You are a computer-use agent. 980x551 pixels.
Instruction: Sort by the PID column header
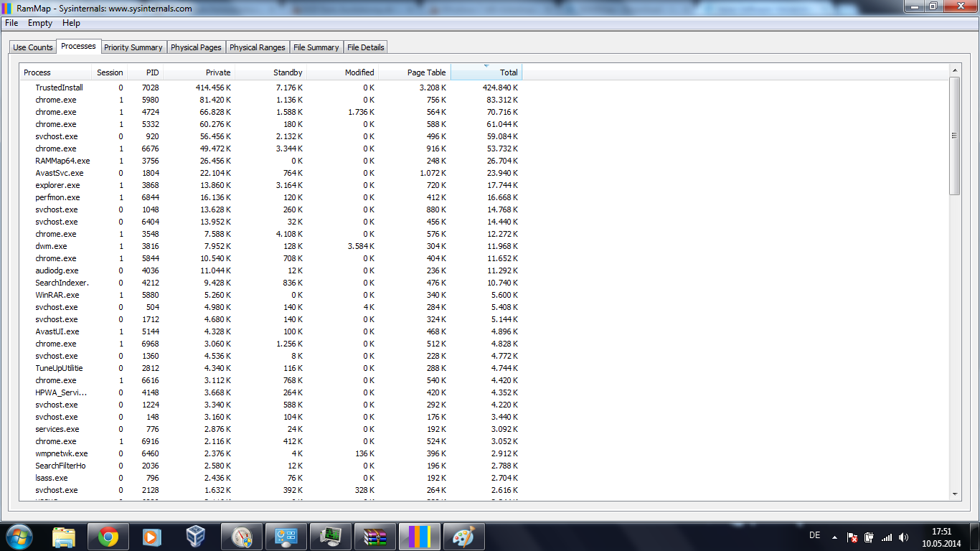(146, 72)
